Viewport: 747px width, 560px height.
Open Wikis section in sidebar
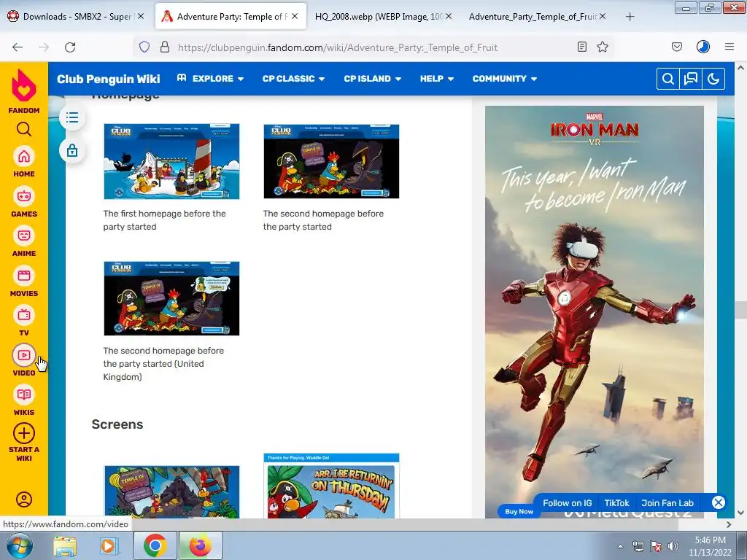[24, 394]
